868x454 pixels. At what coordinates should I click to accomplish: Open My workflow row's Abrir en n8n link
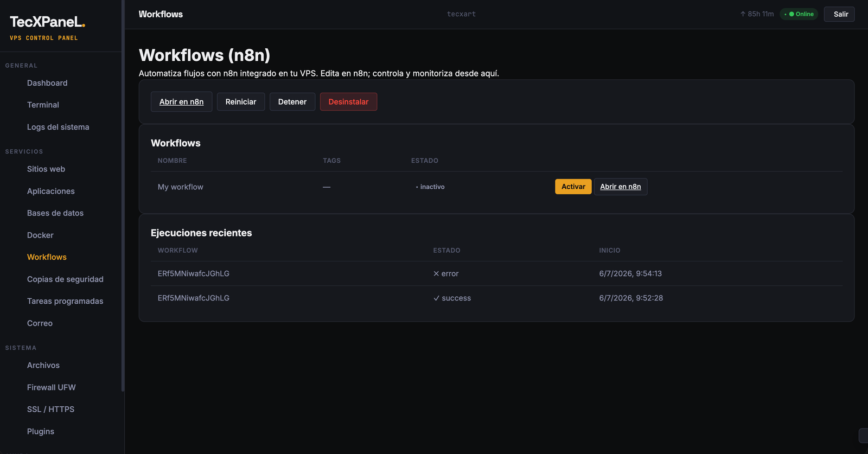point(621,187)
